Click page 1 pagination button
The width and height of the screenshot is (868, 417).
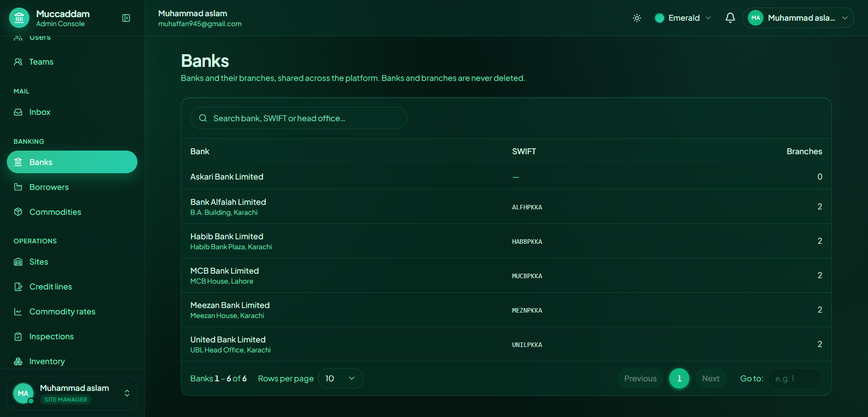pos(679,378)
